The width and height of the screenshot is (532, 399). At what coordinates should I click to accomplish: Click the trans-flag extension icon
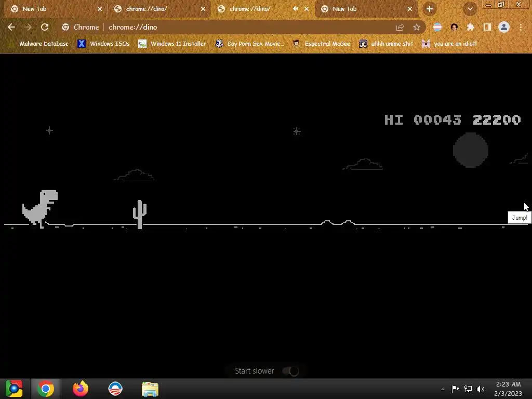[x=437, y=27]
